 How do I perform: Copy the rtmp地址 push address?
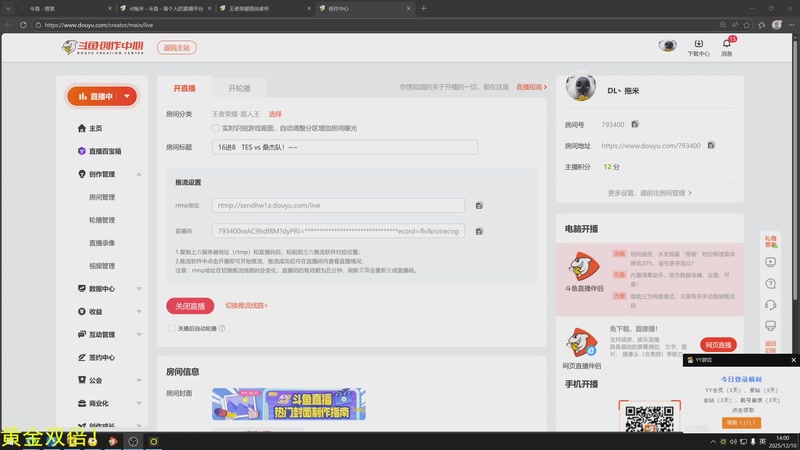click(479, 206)
